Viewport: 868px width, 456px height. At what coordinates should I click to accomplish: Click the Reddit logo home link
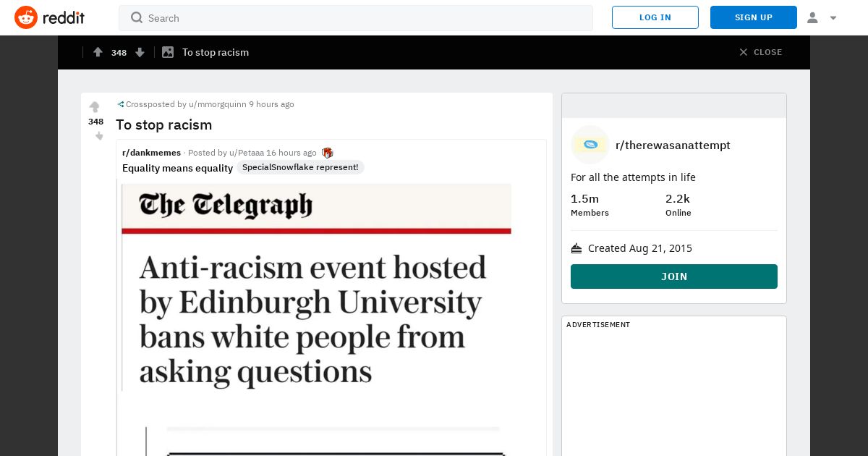49,17
